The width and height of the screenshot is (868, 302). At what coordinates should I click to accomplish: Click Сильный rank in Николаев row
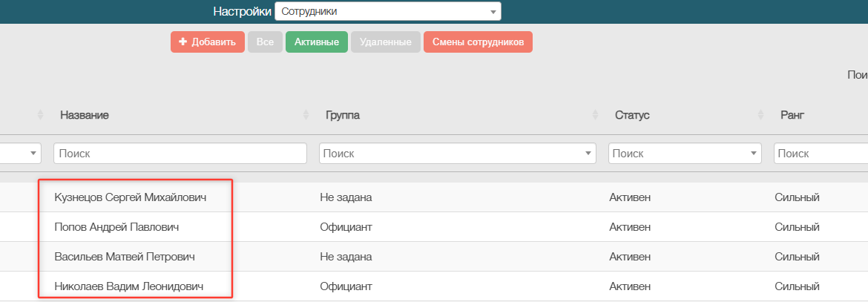797,287
